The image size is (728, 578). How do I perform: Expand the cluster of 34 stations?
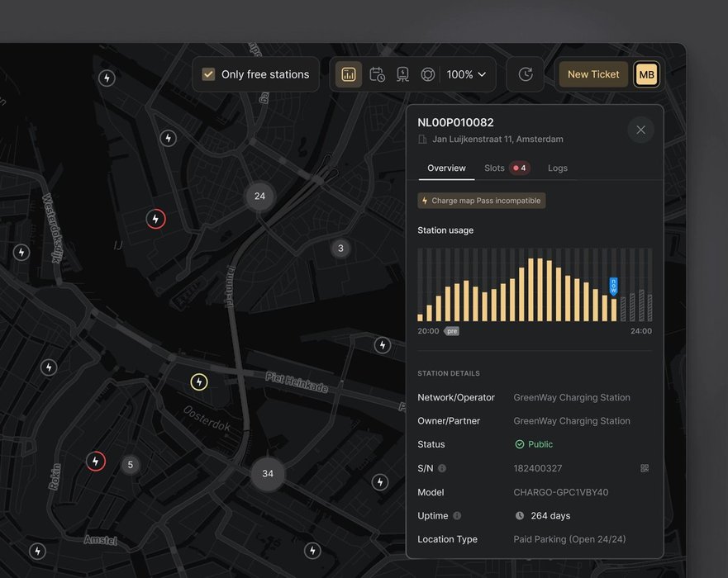coord(268,474)
